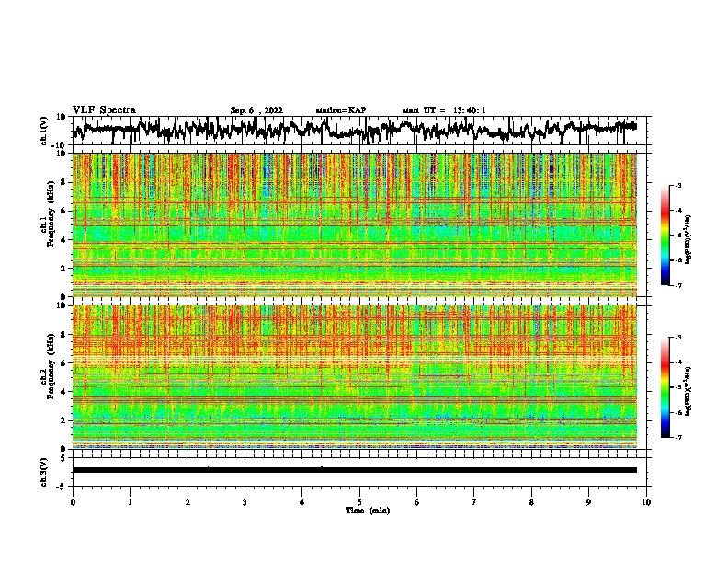Viewport: 728px width, 563px height.
Task: Click the time axis tick label "5"
Action: pos(359,502)
